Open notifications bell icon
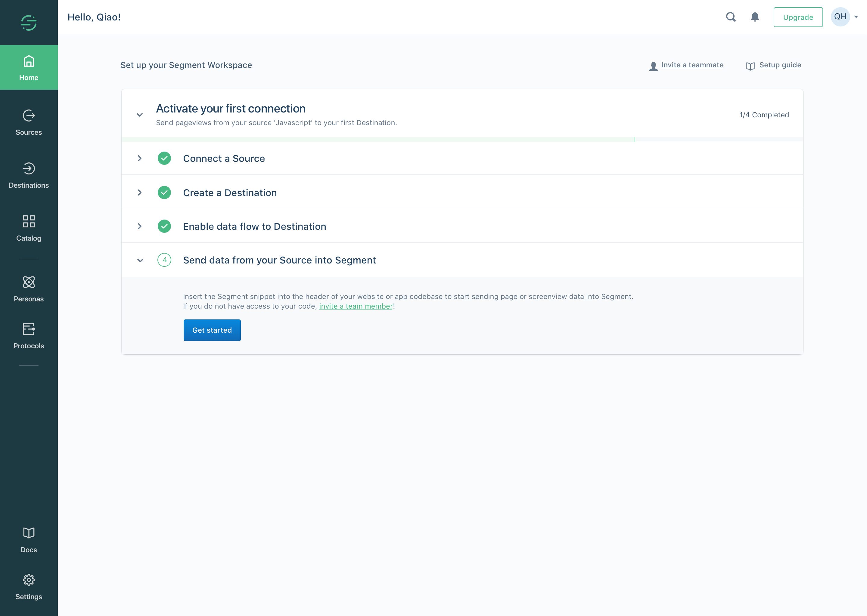Screen dimensions: 867x616 (755, 17)
